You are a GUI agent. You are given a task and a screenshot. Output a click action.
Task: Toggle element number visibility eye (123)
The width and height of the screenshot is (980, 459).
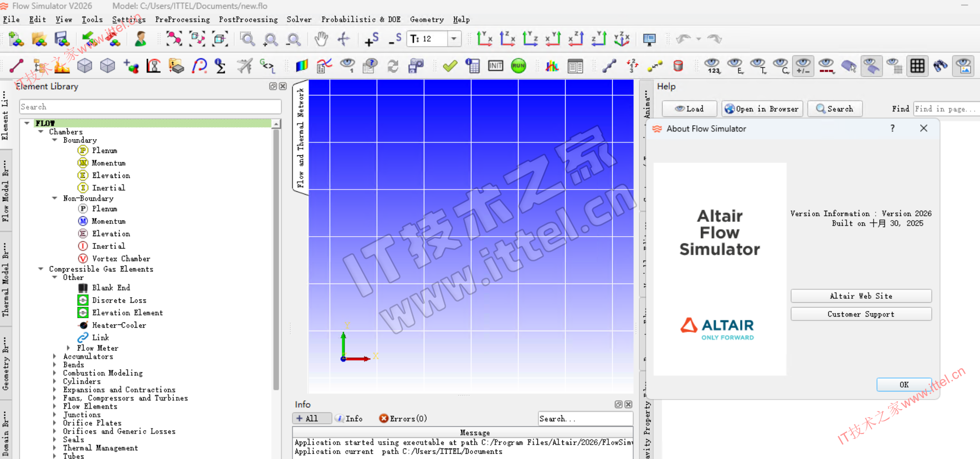click(x=712, y=66)
